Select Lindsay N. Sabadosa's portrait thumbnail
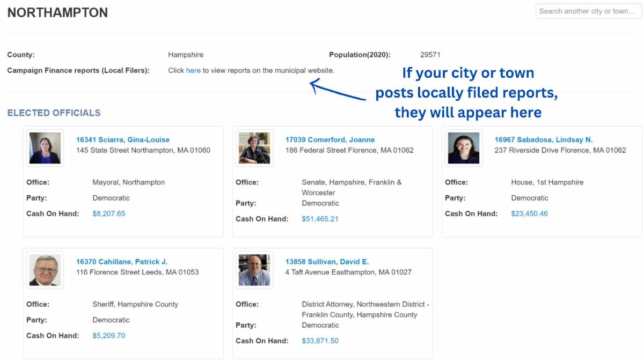644x362 pixels. pyautogui.click(x=464, y=148)
